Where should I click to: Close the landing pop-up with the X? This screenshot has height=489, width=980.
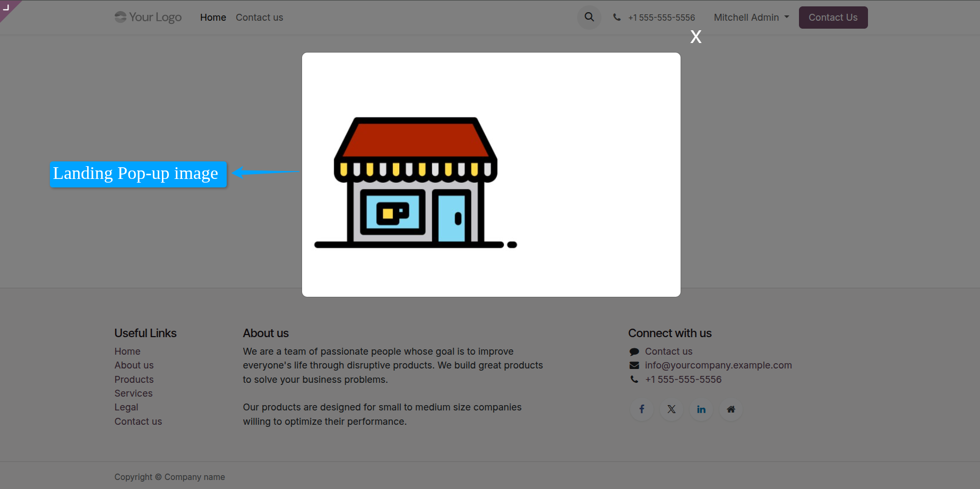[x=695, y=37]
